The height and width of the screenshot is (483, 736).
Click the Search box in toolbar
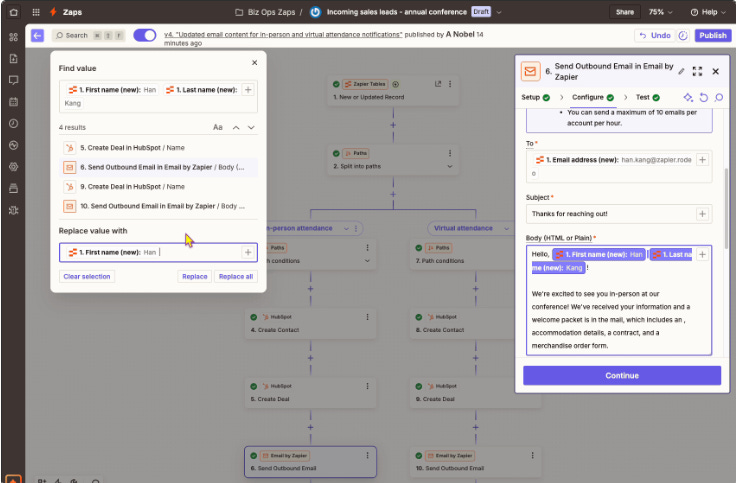point(89,35)
